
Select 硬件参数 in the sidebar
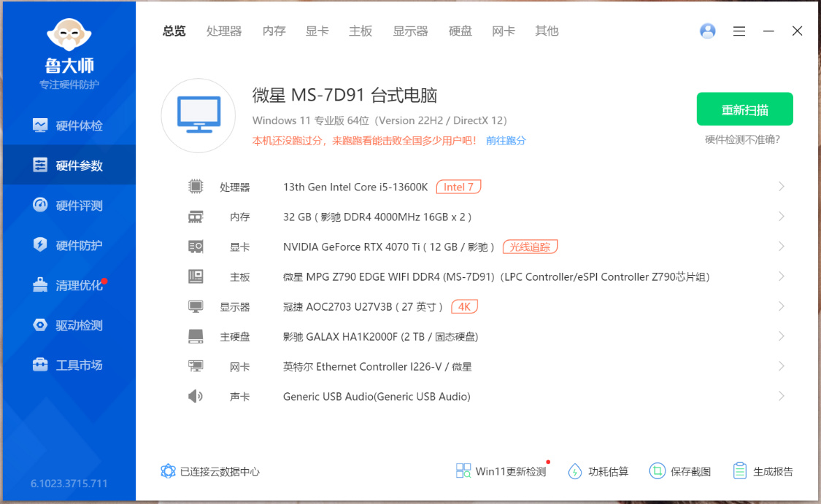[69, 166]
